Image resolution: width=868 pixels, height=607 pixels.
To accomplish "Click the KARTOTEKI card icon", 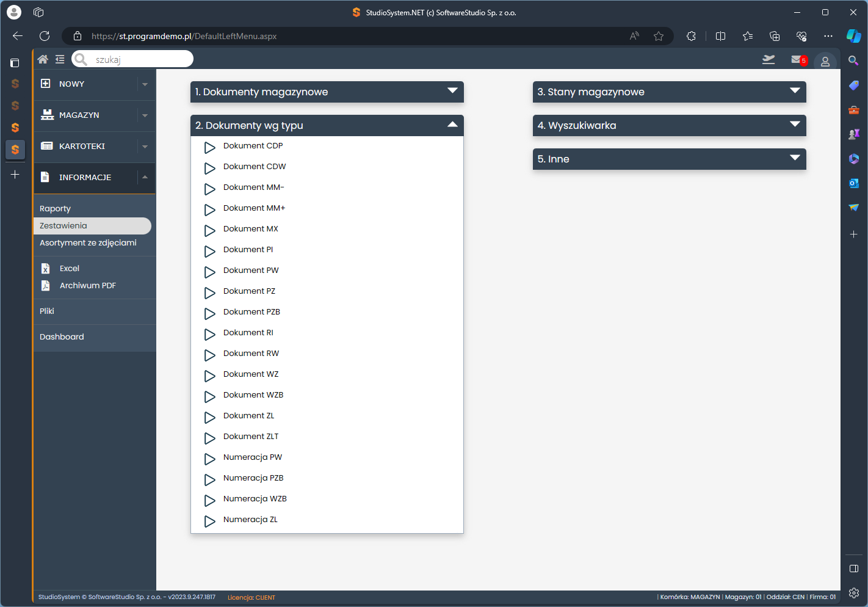I will tap(46, 146).
